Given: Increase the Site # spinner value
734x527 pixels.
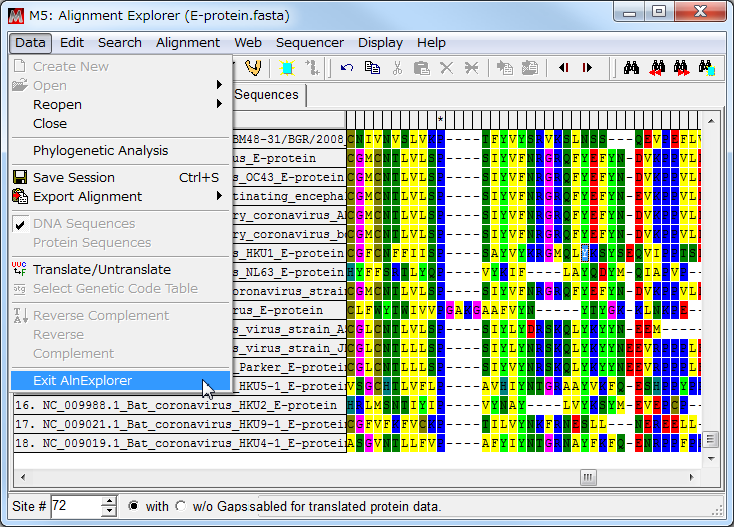Looking at the screenshot, I should [109, 501].
